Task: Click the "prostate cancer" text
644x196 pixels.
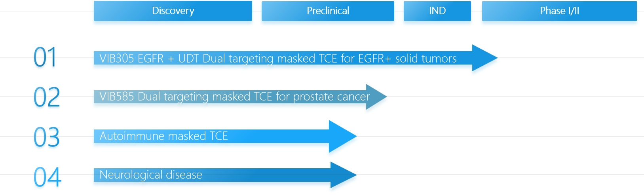Action: click(331, 97)
